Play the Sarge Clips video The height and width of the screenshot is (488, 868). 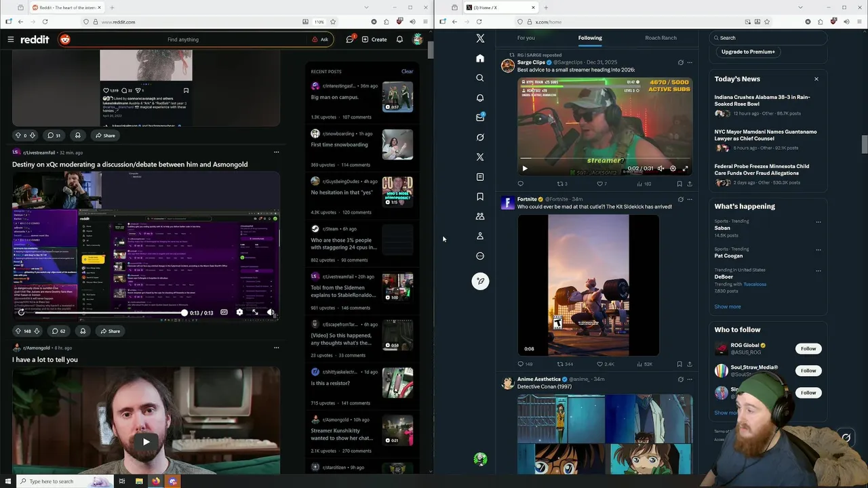[x=524, y=169]
